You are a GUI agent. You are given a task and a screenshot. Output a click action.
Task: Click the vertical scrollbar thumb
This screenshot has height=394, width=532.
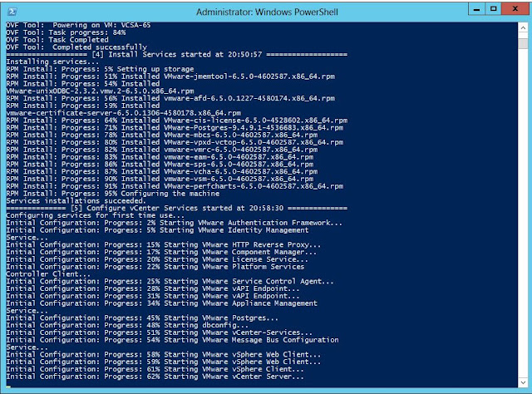click(523, 43)
